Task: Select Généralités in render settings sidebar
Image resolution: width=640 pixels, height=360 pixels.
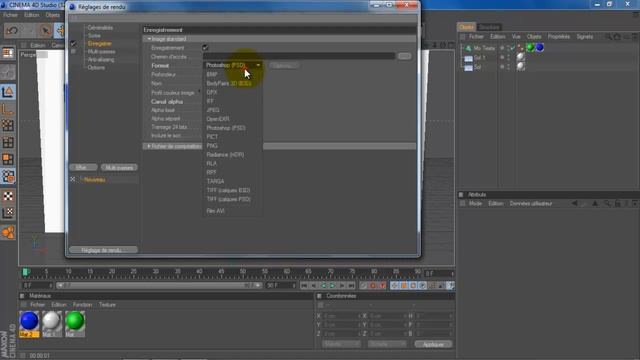Action: [100, 28]
